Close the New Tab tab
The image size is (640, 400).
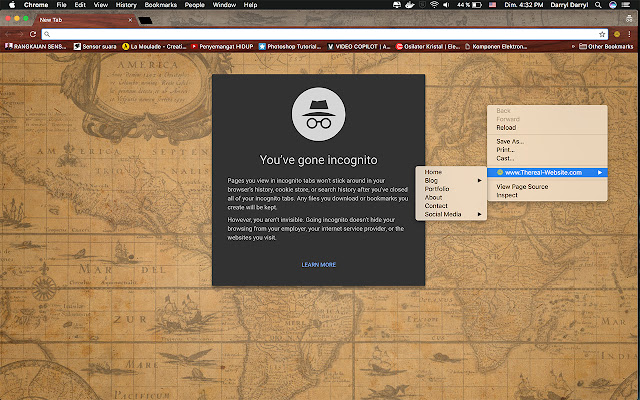(x=130, y=20)
